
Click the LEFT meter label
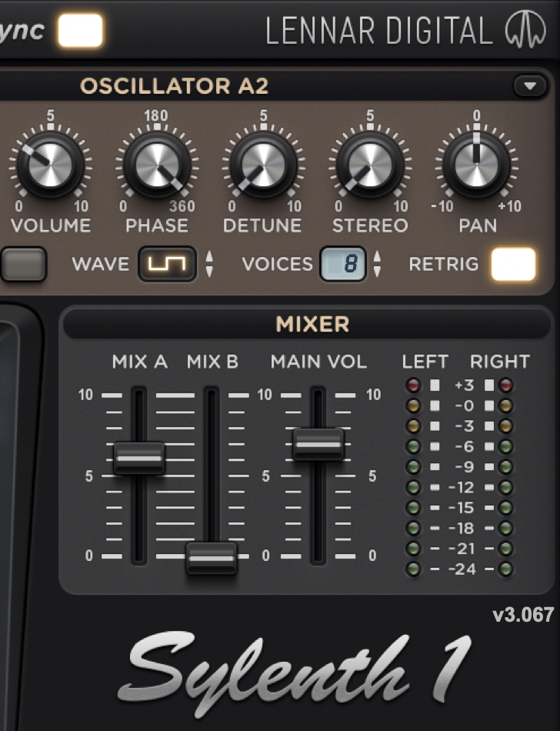tap(425, 362)
